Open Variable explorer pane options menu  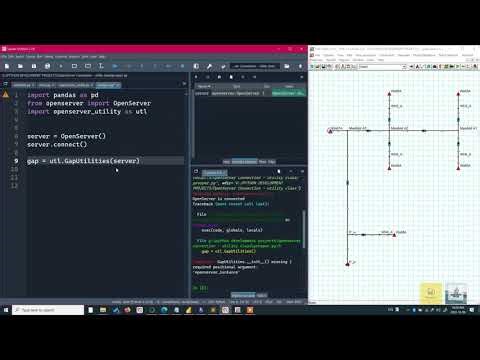coord(302,77)
